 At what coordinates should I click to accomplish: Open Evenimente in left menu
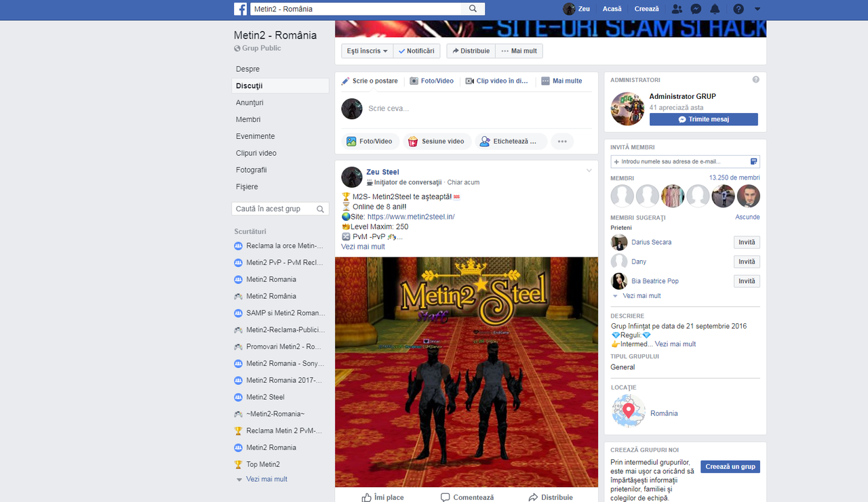point(255,136)
